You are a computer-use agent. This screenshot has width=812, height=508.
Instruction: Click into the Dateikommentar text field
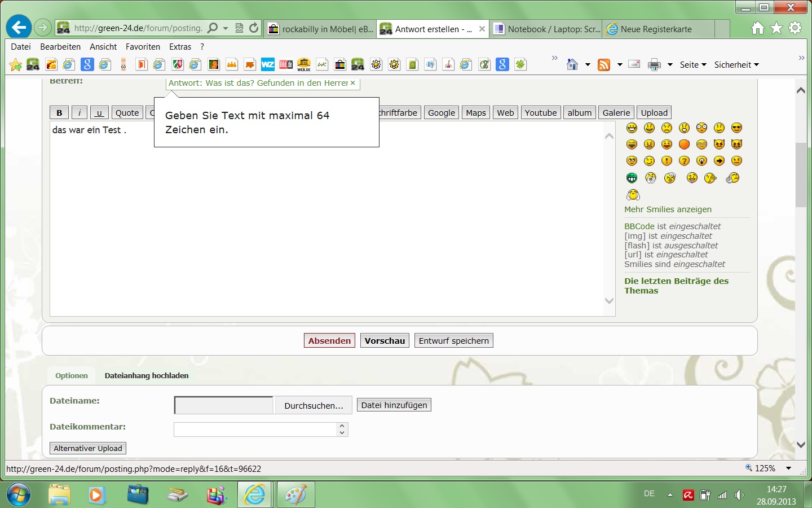coord(255,430)
